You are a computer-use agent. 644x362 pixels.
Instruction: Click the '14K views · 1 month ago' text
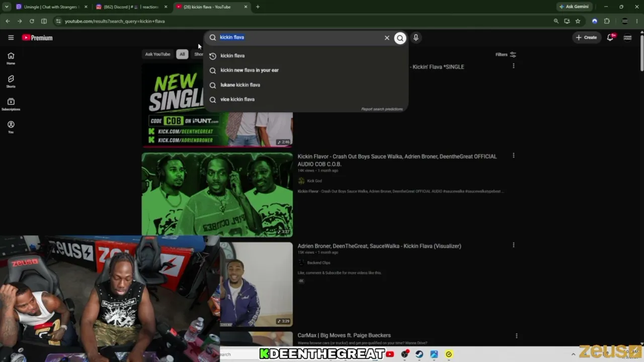pos(318,170)
